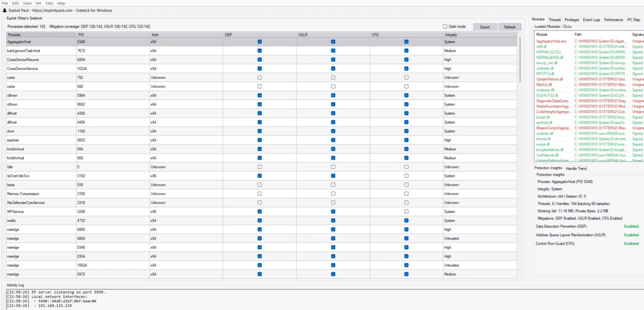Click the Refresh button
644x310 pixels.
click(x=510, y=27)
